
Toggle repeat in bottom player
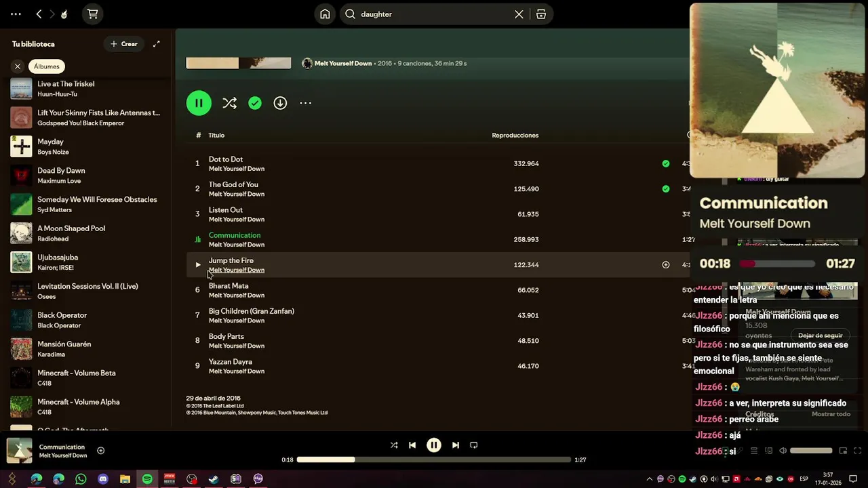pos(474,445)
